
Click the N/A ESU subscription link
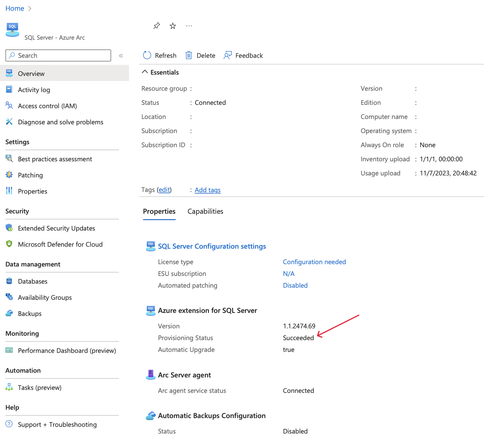point(289,274)
